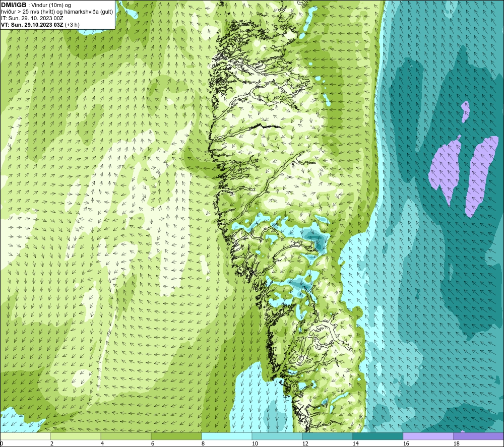The height and width of the screenshot is (447, 504).
Task: Click the 'IT: Sun. 29. 10. 2023 00Z' line
Action: (32, 18)
